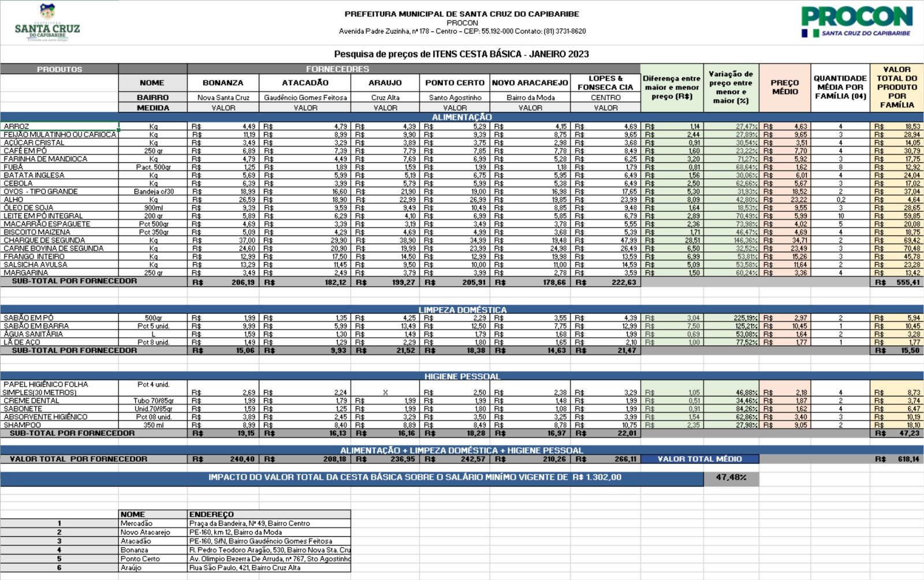Click the ENDEREÇO header in address table
The image size is (924, 580).
click(x=269, y=514)
